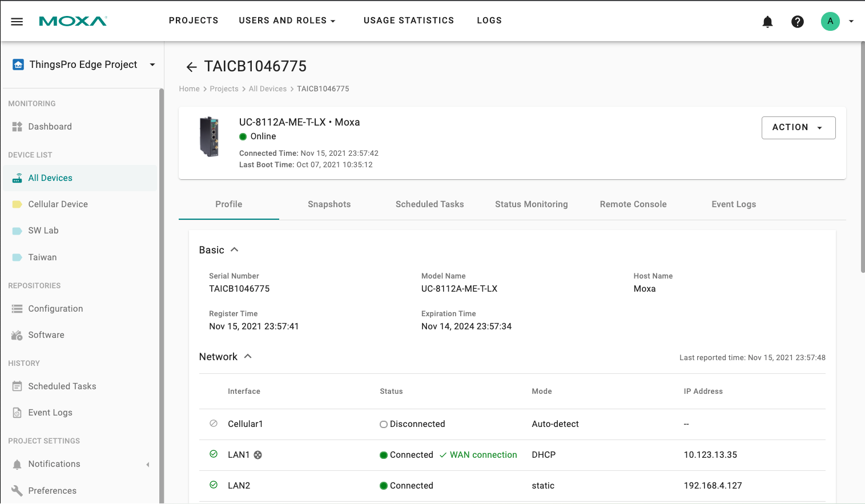
Task: Open the notifications bell in header
Action: [x=768, y=22]
